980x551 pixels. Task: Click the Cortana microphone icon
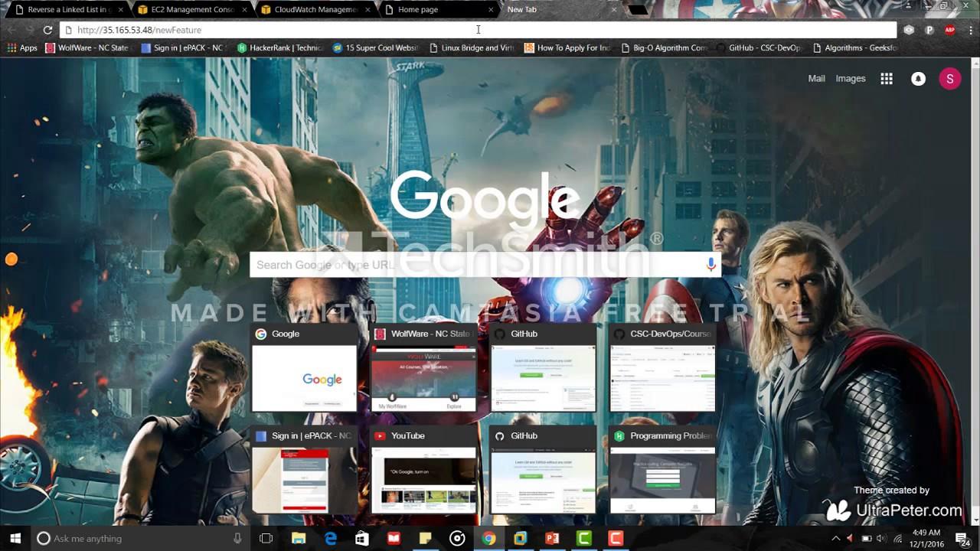(237, 538)
